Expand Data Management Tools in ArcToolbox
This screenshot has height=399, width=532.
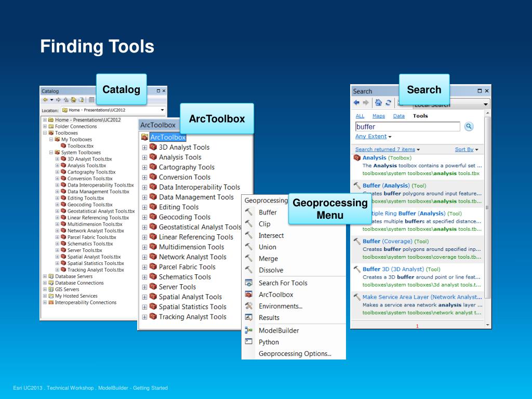144,197
